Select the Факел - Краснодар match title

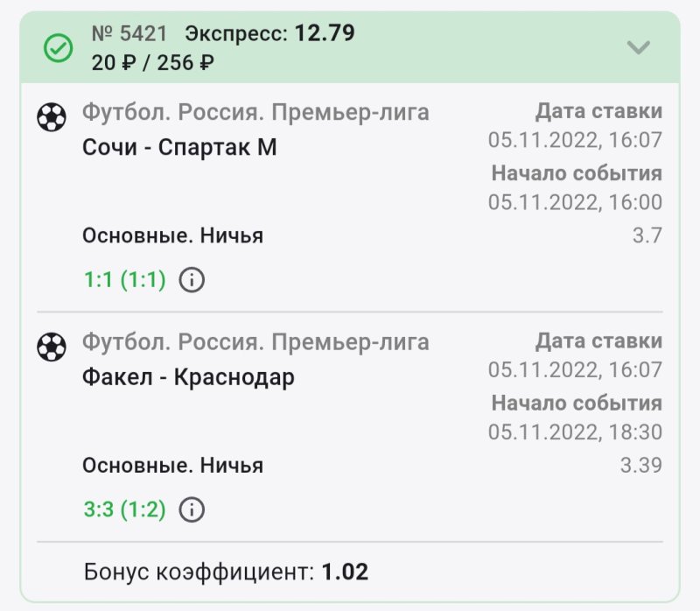point(188,377)
